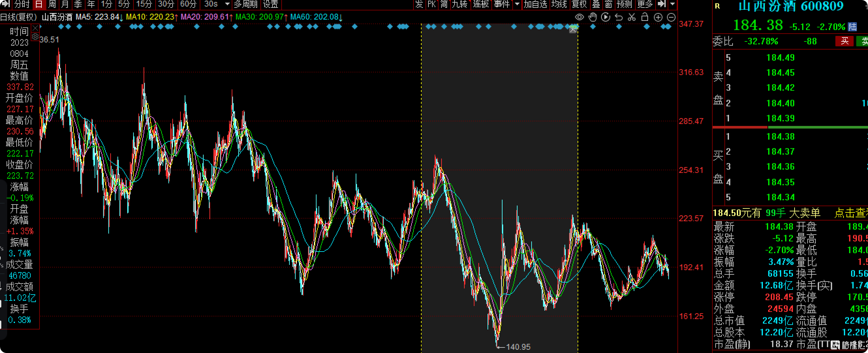Toggle the padlock lock icon

tap(644, 17)
